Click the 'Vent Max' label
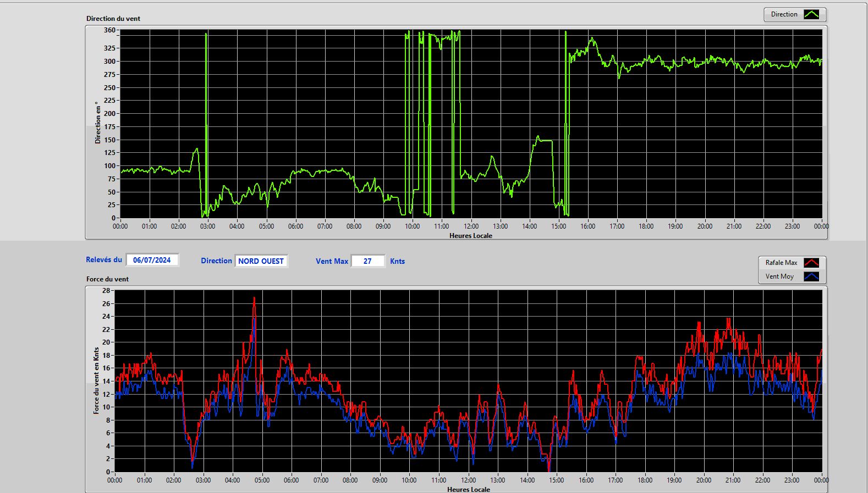The image size is (868, 493). click(x=332, y=262)
